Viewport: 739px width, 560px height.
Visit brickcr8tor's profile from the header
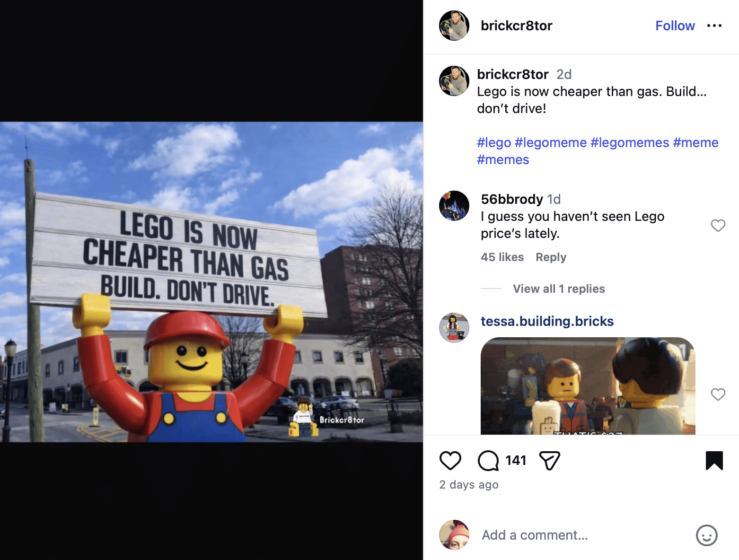[x=516, y=26]
